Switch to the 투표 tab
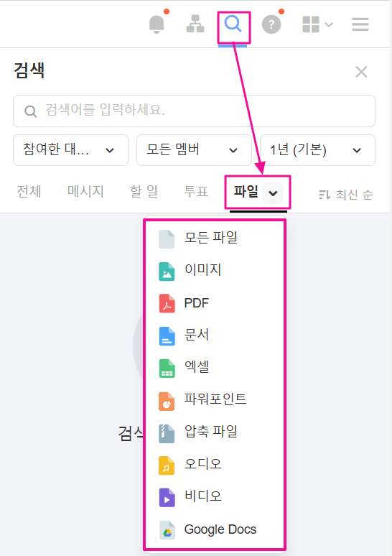Image resolution: width=392 pixels, height=556 pixels. [x=196, y=192]
